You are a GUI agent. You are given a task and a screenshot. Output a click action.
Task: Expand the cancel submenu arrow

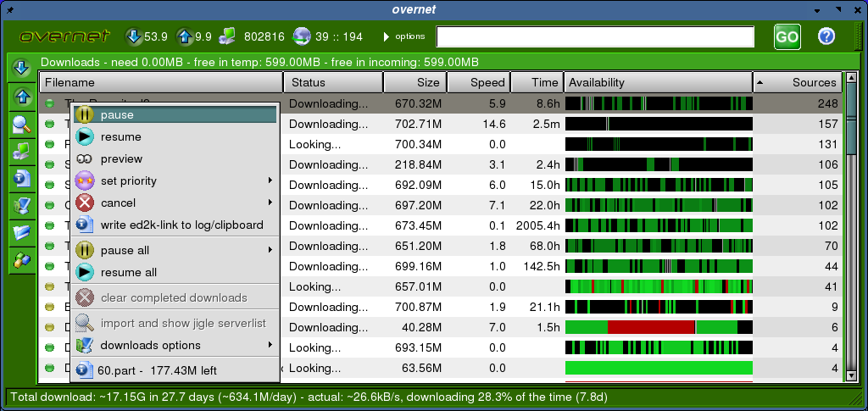[x=270, y=203]
